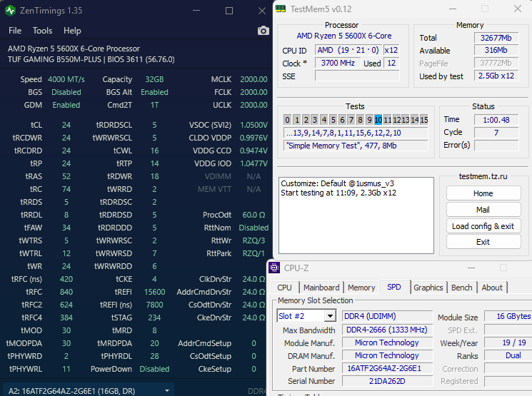Viewport: 532px width, 396px height.
Task: Click the Capacity 32GB value
Action: pyautogui.click(x=154, y=79)
